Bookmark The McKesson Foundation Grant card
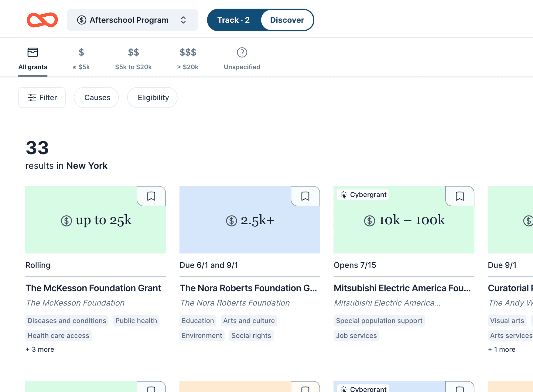 click(151, 196)
